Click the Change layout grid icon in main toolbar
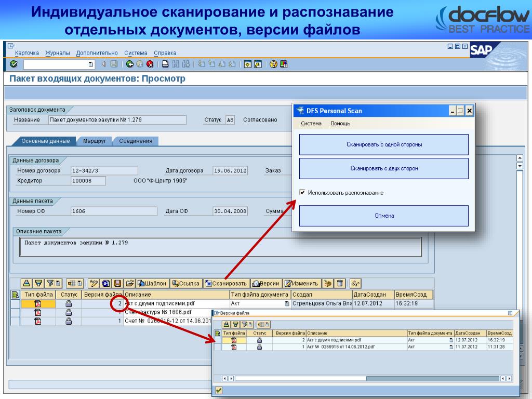This screenshot has width=532, height=399. coord(72,283)
